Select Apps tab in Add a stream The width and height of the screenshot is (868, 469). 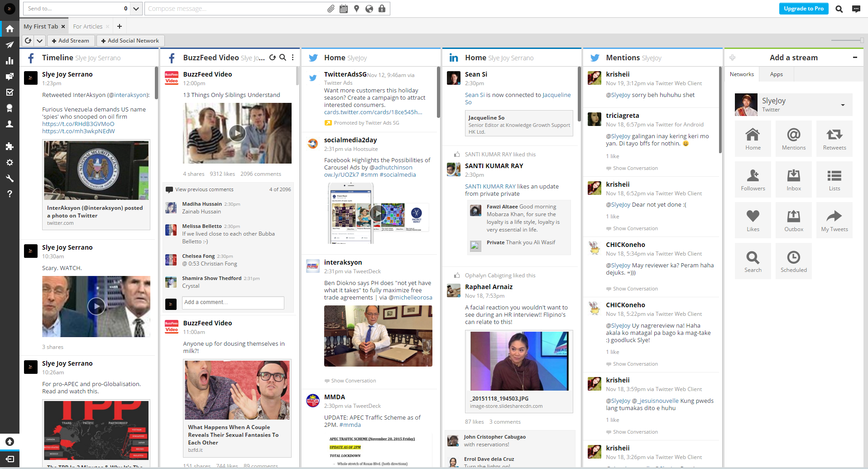point(776,74)
